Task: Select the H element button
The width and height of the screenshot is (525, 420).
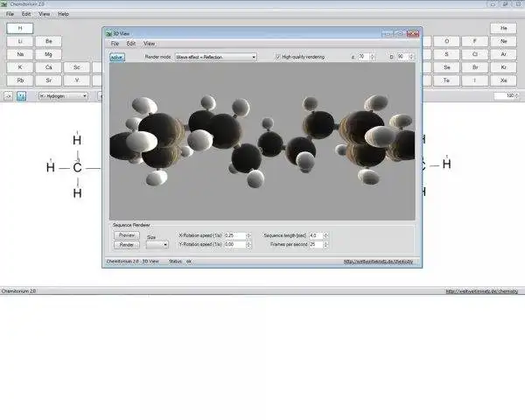Action: point(20,28)
